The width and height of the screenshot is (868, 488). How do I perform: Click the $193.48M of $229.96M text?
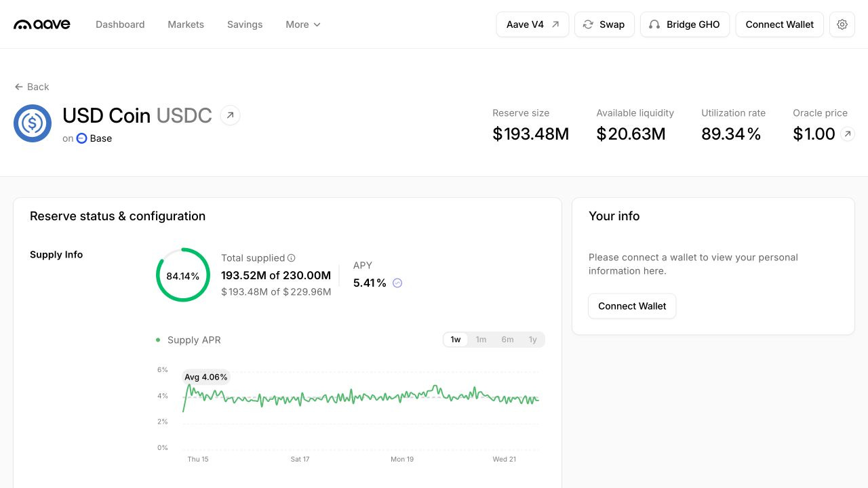(x=276, y=291)
